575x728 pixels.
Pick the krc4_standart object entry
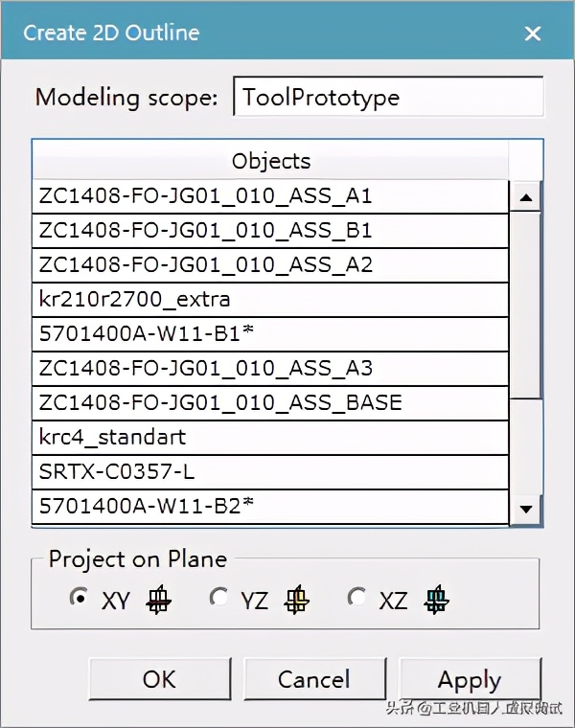[x=270, y=437]
